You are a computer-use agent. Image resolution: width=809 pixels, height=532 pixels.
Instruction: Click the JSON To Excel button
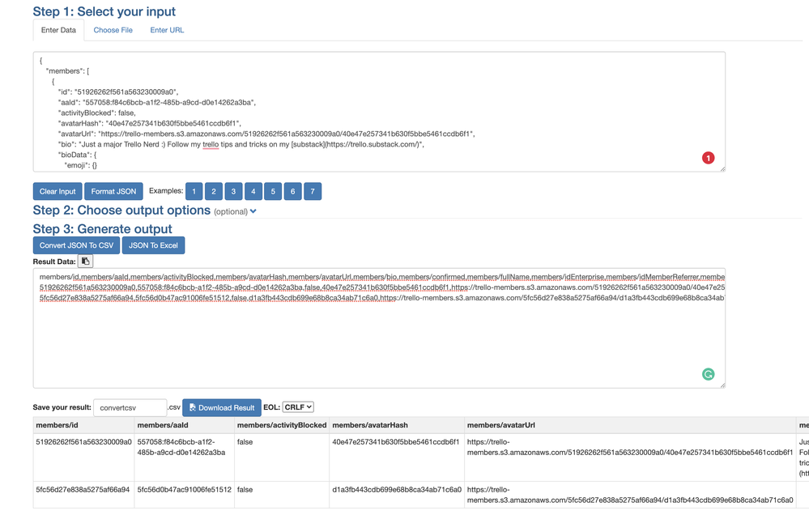click(x=153, y=245)
